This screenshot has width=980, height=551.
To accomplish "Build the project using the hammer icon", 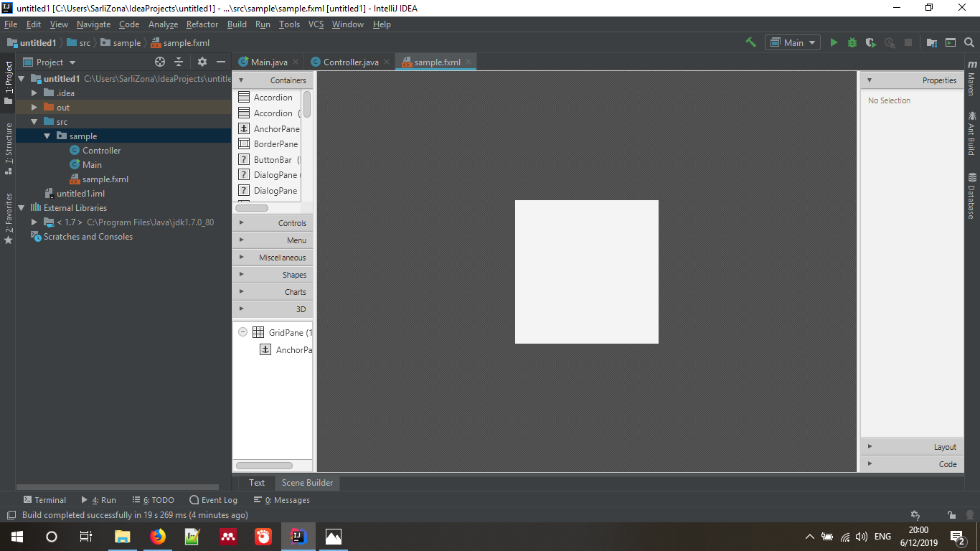I will 750,42.
